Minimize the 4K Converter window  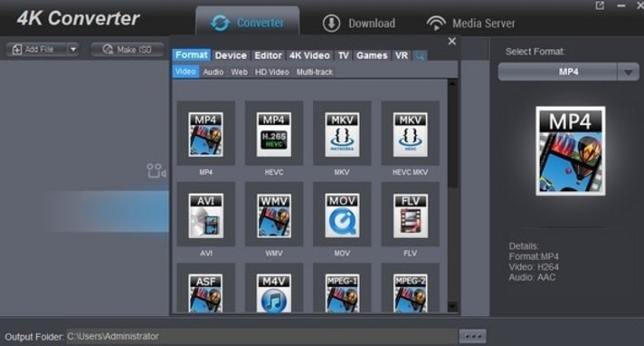click(x=621, y=5)
